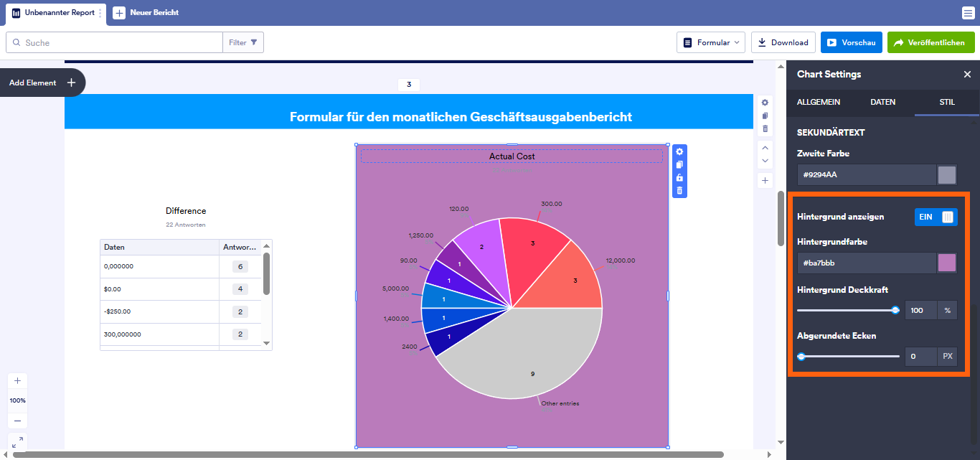Viewport: 980px width, 460px height.
Task: Zoom in using the plus control
Action: point(17,380)
